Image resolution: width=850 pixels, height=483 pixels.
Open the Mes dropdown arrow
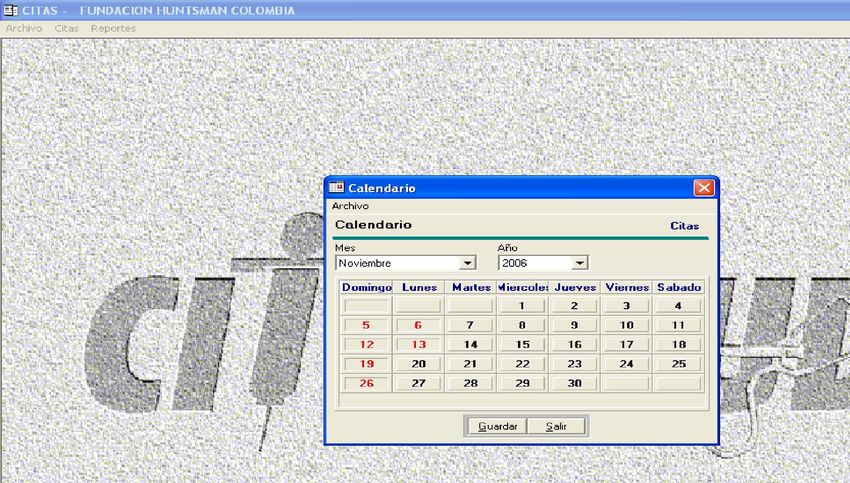[x=466, y=263]
